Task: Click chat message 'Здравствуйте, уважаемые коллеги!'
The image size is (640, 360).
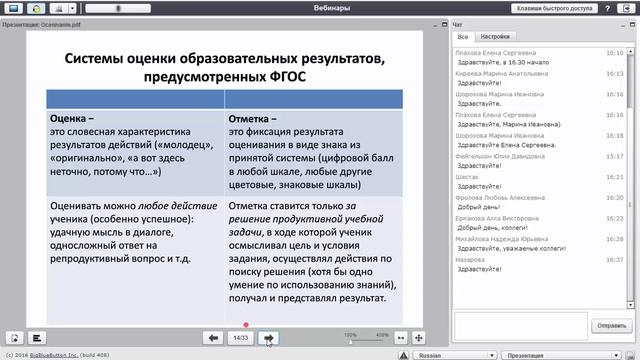Action: [x=511, y=249]
